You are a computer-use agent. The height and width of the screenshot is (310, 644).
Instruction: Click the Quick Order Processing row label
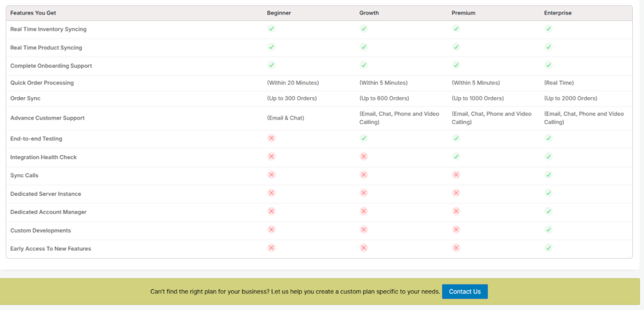(42, 83)
